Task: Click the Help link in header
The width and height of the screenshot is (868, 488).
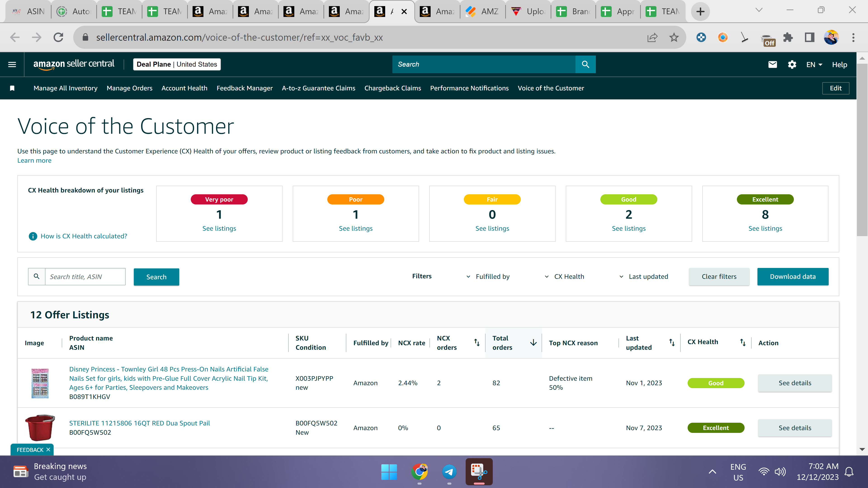Action: point(839,64)
